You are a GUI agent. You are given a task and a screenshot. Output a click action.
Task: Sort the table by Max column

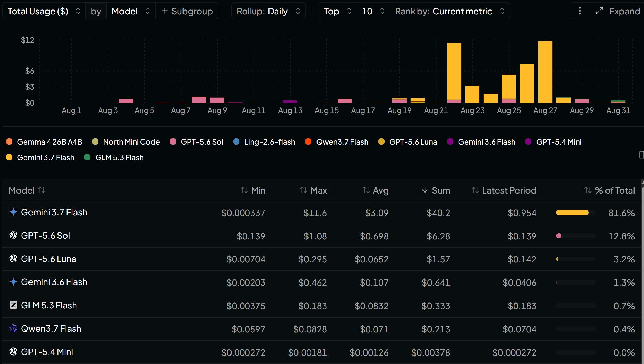click(313, 190)
